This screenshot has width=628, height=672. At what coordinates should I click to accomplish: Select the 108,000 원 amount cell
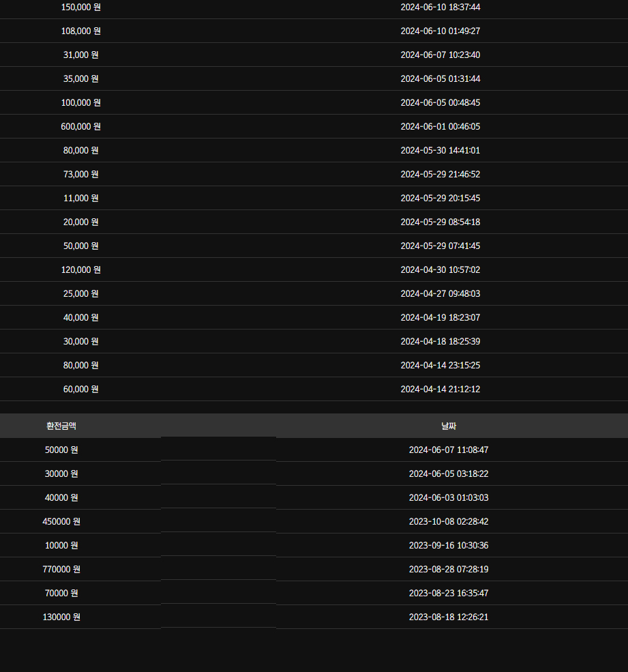(x=80, y=31)
